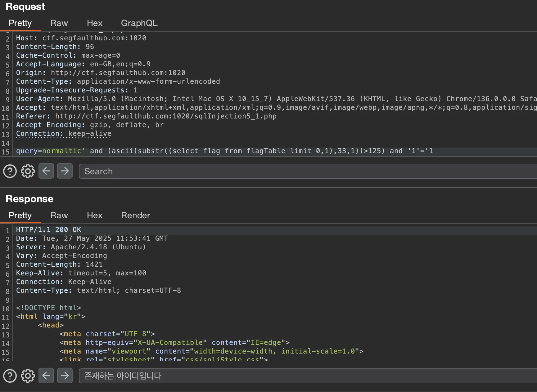Viewport: 537px width, 392px height.
Task: Click the <html lang="kr"> line
Action: pos(51,316)
